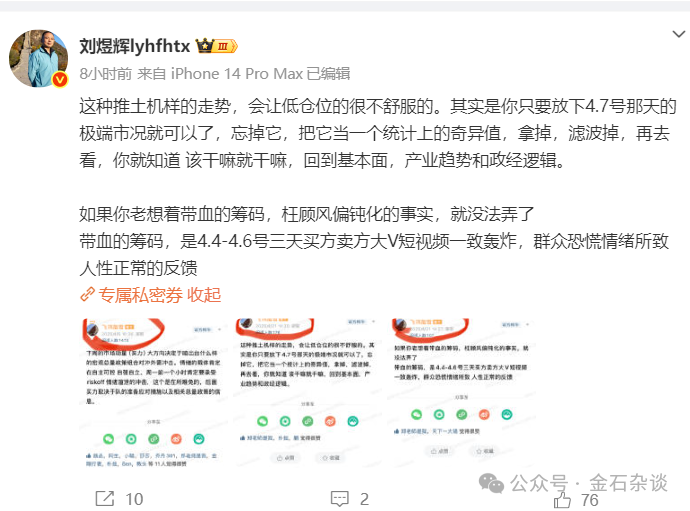
Task: Click the like count 76
Action: [590, 500]
